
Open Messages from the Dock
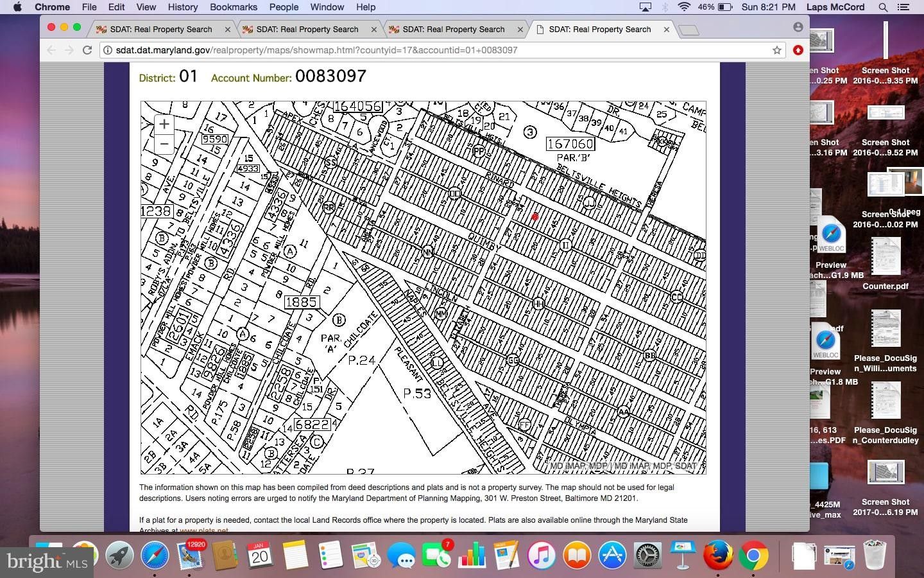point(403,555)
